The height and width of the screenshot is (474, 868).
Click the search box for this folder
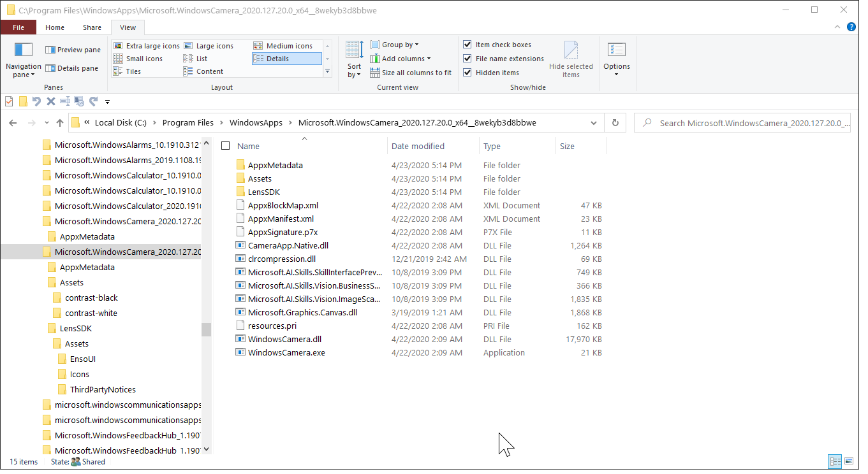743,123
